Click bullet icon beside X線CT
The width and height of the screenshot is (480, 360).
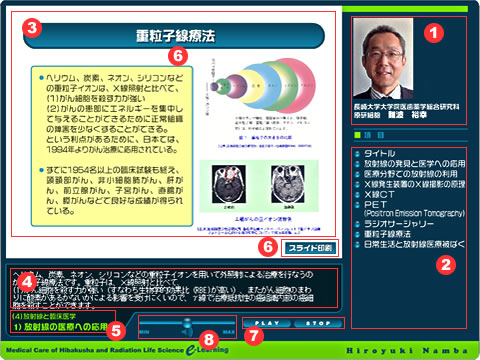pyautogui.click(x=358, y=195)
